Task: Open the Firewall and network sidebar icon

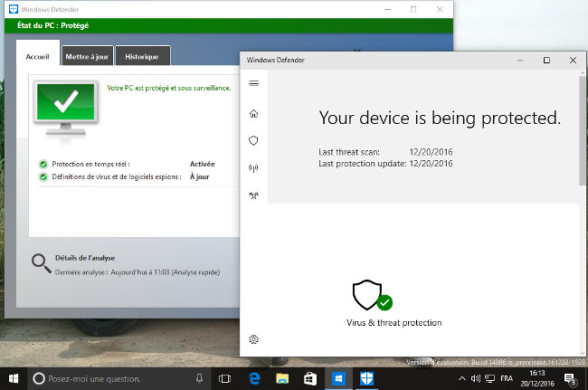Action: (254, 168)
